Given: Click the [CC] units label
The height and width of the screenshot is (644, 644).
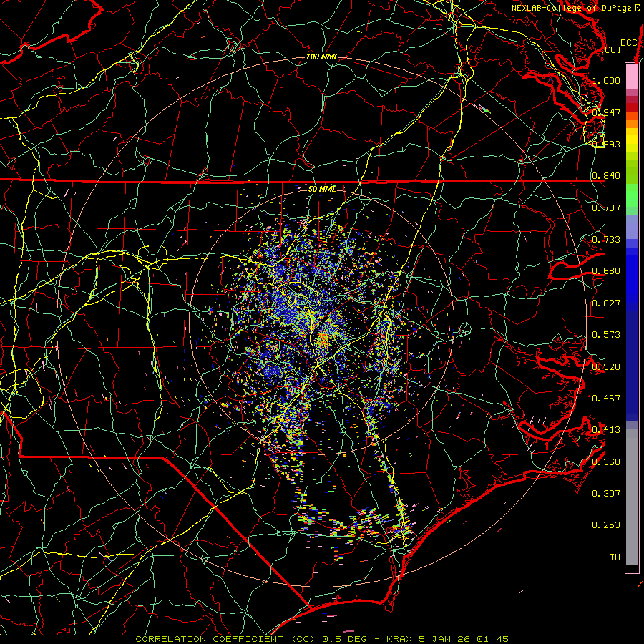Looking at the screenshot, I should (611, 49).
